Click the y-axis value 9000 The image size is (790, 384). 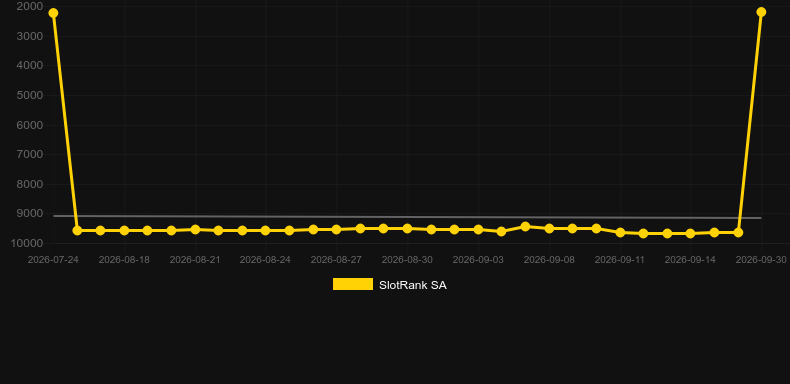(x=30, y=214)
